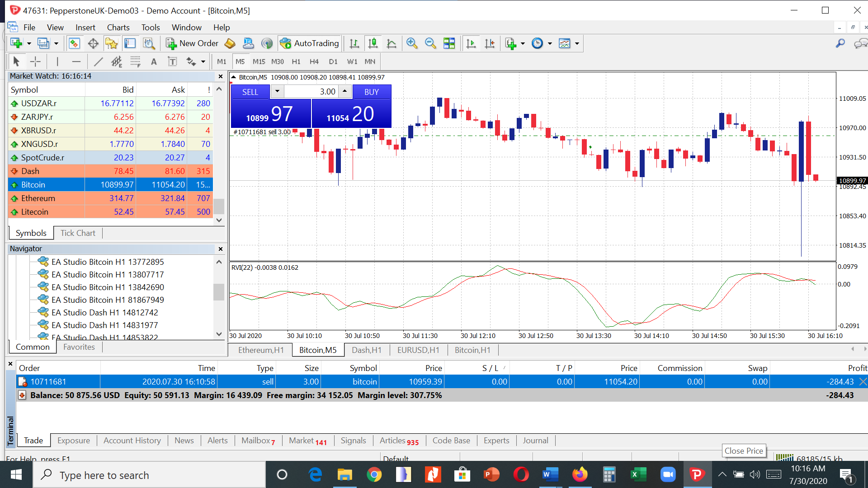Screen dimensions: 868x488
Task: Close order 10711681 with the X
Action: [863, 382]
